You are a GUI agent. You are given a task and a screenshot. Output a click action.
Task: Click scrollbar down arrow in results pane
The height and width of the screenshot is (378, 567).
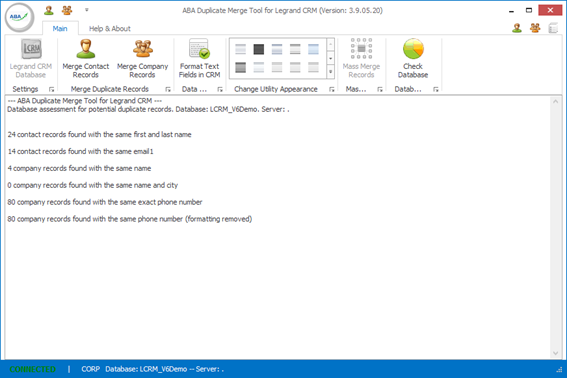click(555, 353)
